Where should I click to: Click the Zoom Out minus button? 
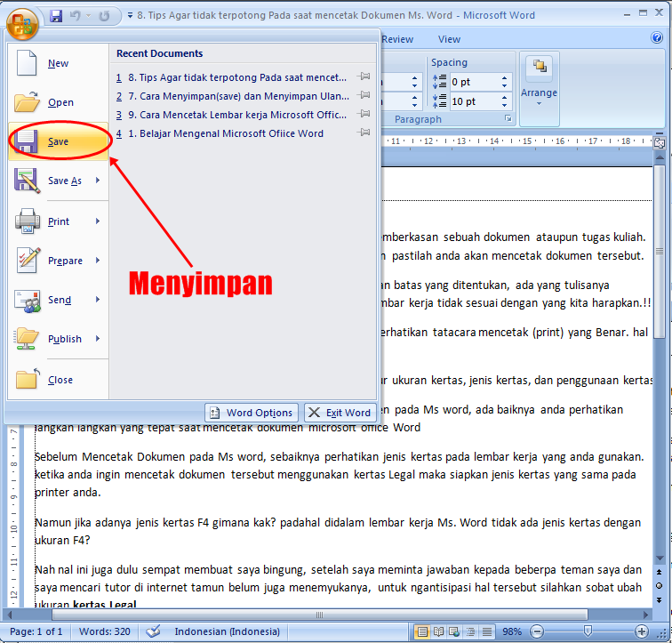537,631
